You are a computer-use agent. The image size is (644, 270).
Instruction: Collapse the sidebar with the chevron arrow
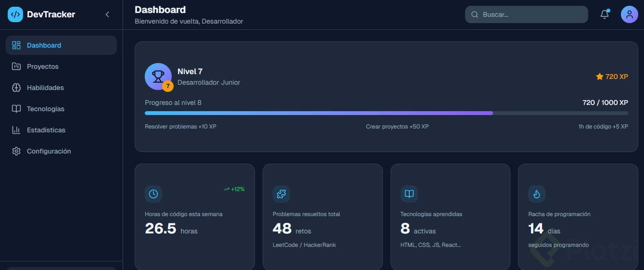pyautogui.click(x=107, y=14)
